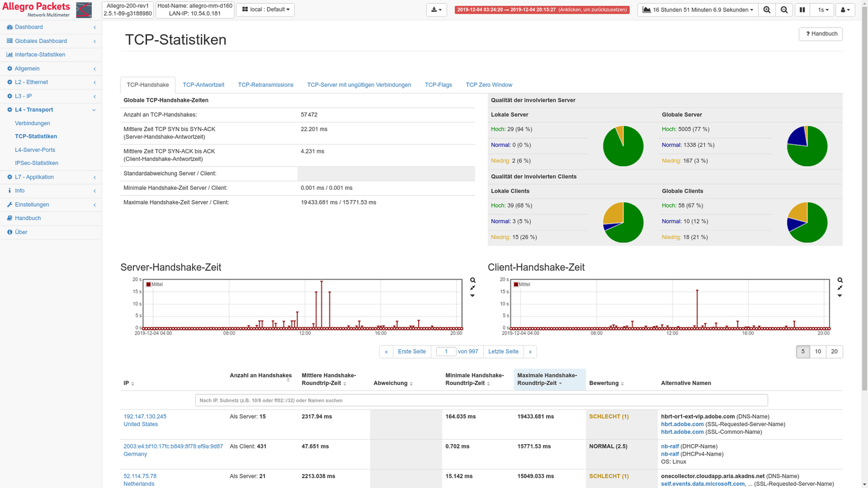Click magnifier icon on Server-Handshake-Zeit chart

(473, 280)
